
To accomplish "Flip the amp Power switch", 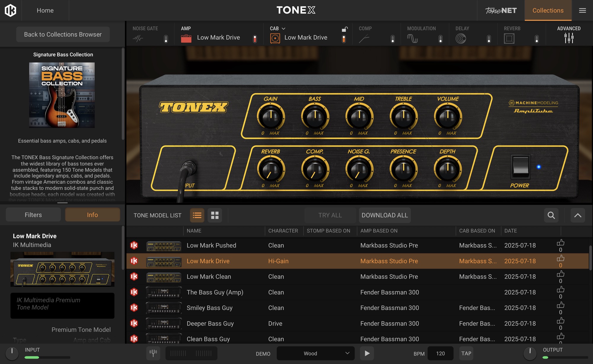I will tap(521, 166).
